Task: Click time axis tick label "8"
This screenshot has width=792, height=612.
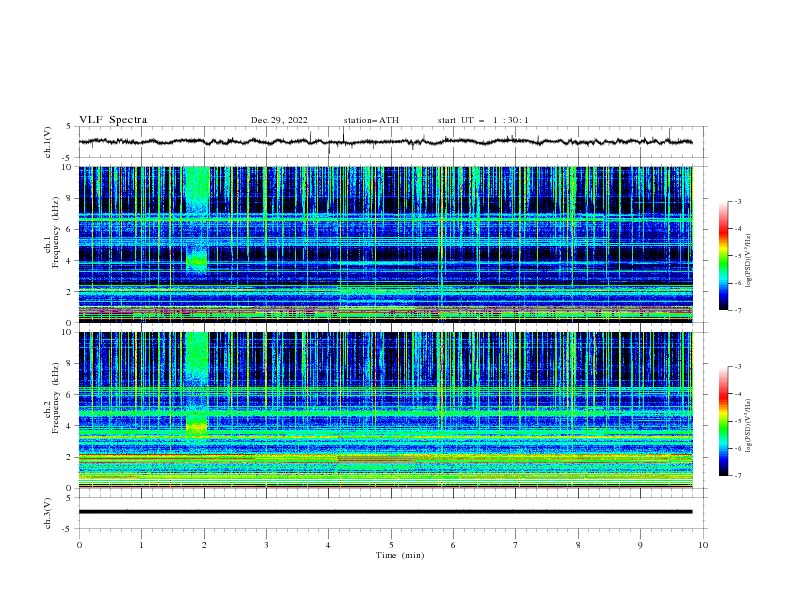Action: click(578, 545)
